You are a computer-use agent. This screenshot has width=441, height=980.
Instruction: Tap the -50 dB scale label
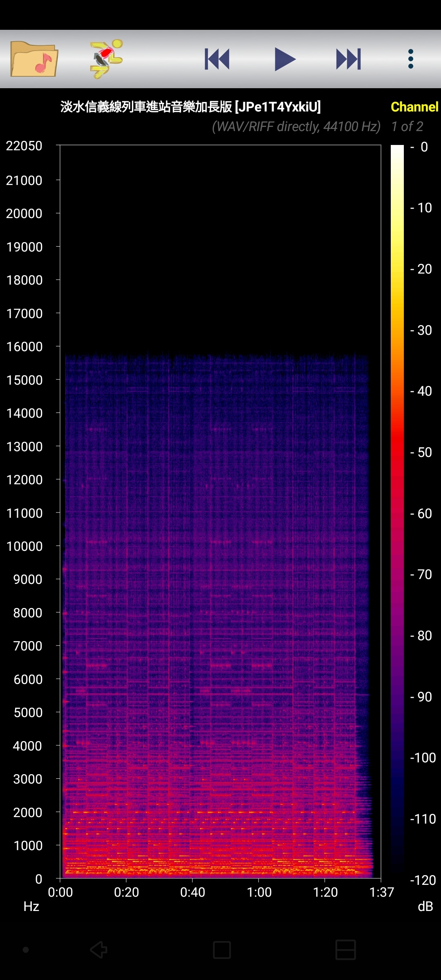pyautogui.click(x=421, y=452)
